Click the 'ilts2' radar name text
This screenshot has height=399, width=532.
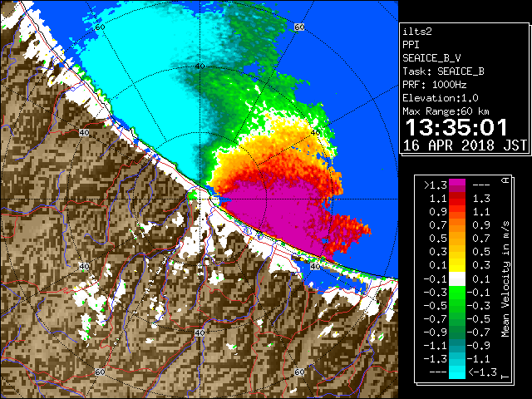click(x=417, y=32)
